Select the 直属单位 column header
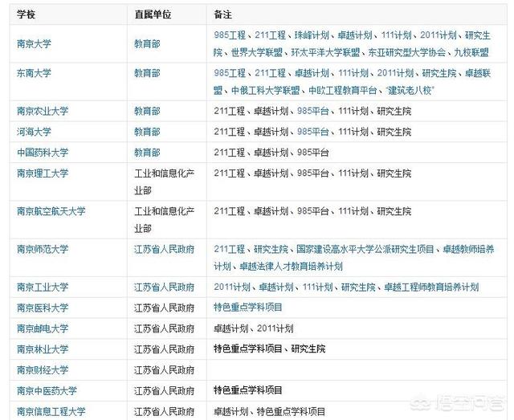The height and width of the screenshot is (420, 514). (153, 14)
